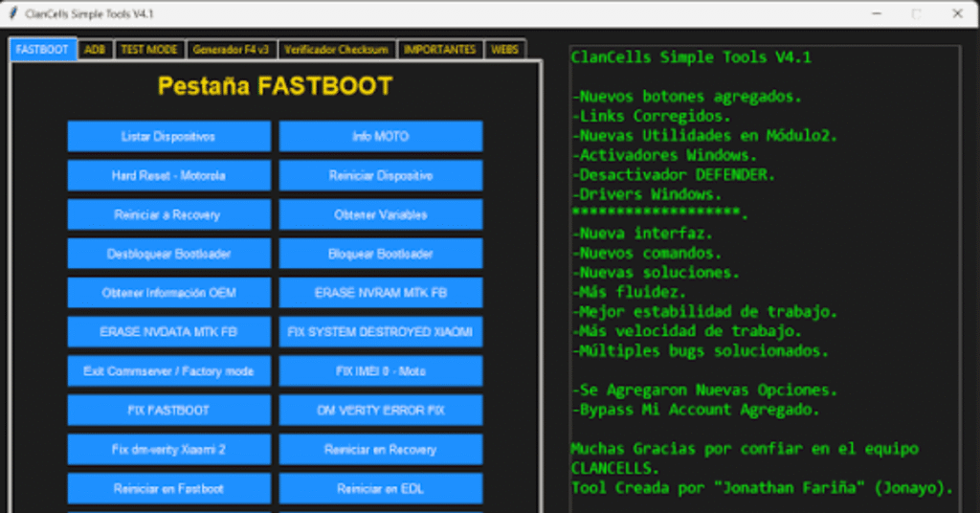Click Reiniciar en EDL
Screen dimensions: 980x513
click(x=381, y=489)
